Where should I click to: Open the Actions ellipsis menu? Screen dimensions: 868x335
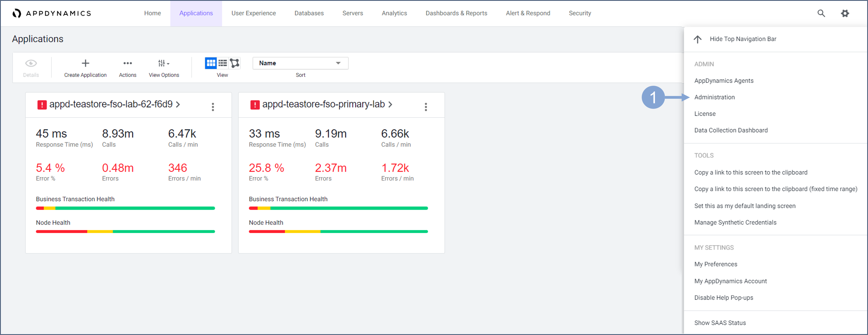(x=127, y=63)
